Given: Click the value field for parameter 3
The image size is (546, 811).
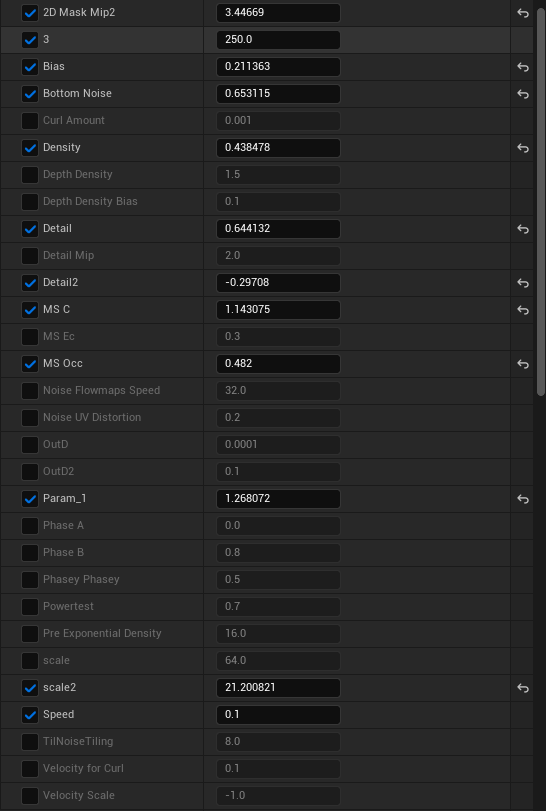Looking at the screenshot, I should 278,40.
